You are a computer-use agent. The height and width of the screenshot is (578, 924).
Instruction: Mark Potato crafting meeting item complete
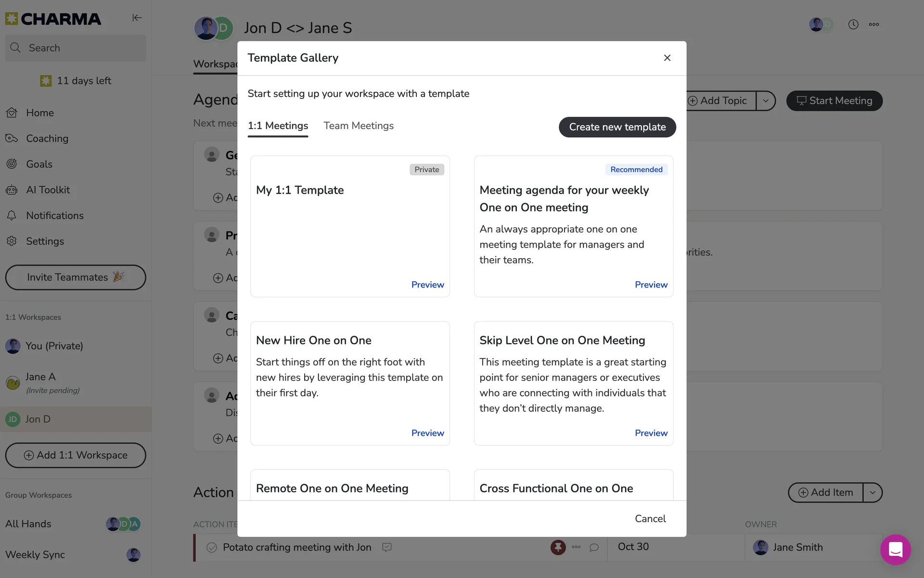211,547
